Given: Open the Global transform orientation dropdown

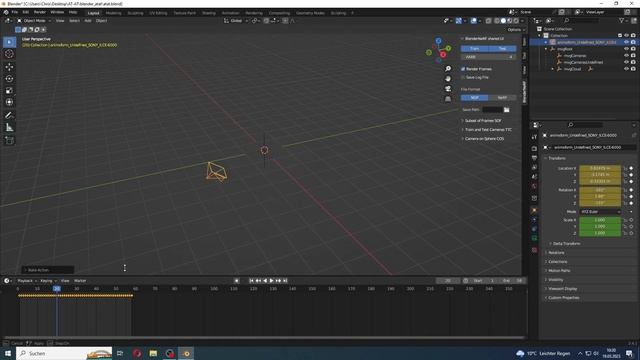Looking at the screenshot, I should (236, 20).
